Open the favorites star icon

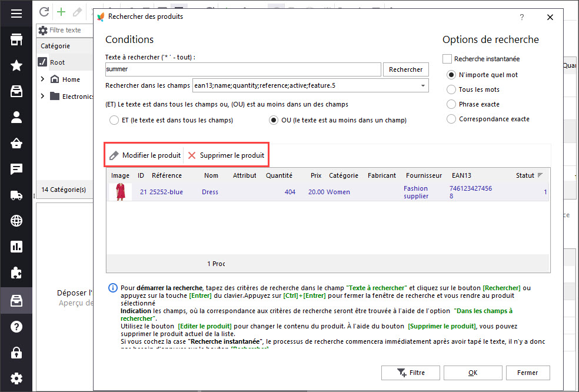point(16,65)
